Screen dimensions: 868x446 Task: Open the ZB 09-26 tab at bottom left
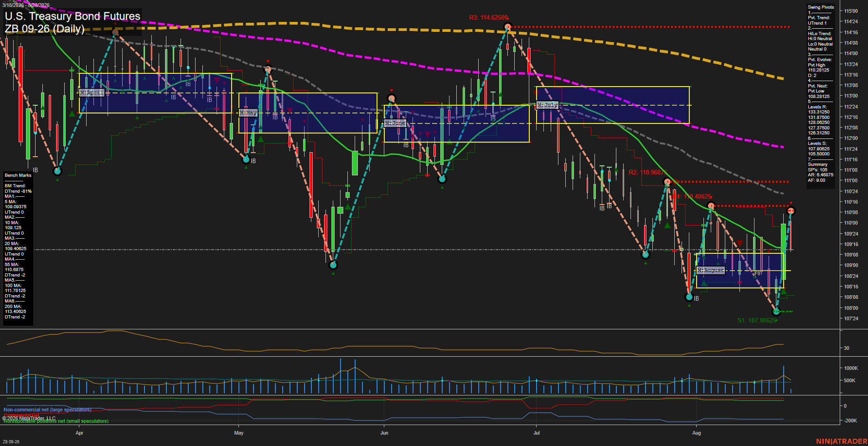coord(11,442)
